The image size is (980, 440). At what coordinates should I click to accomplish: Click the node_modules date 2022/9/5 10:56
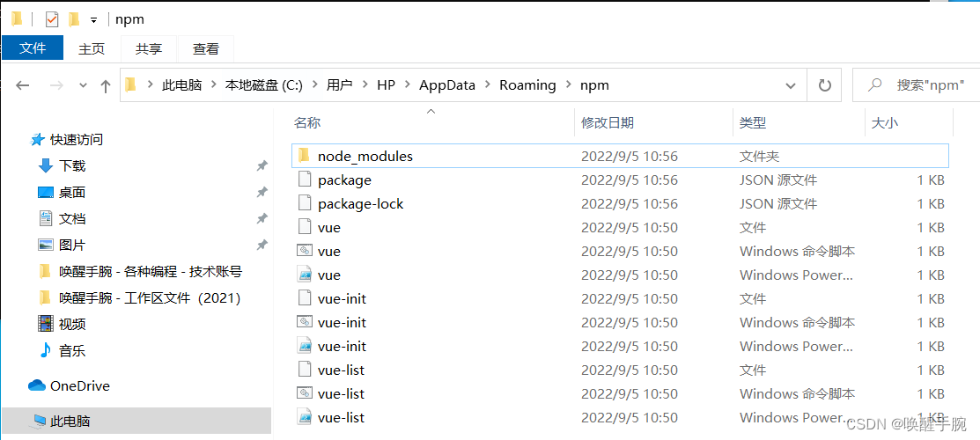(630, 156)
